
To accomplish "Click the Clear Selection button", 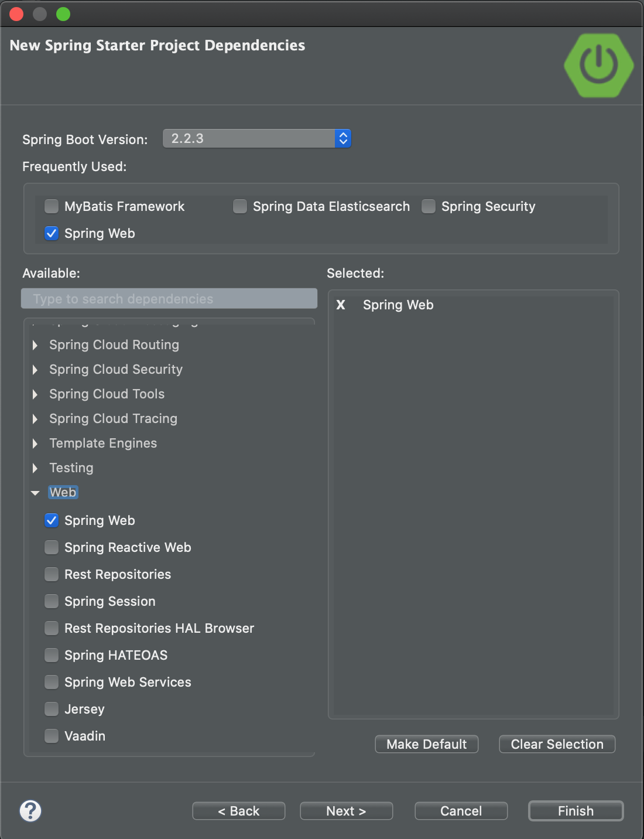I will click(557, 744).
